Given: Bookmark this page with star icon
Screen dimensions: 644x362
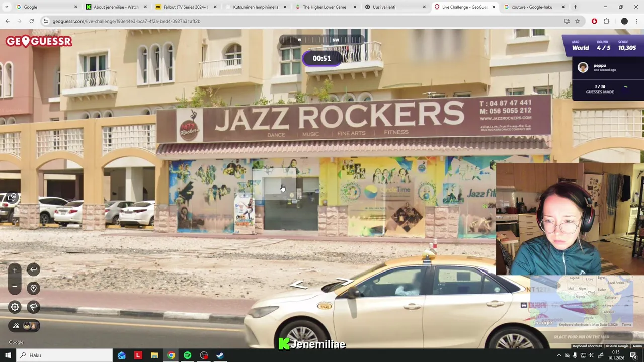Looking at the screenshot, I should coord(578,21).
